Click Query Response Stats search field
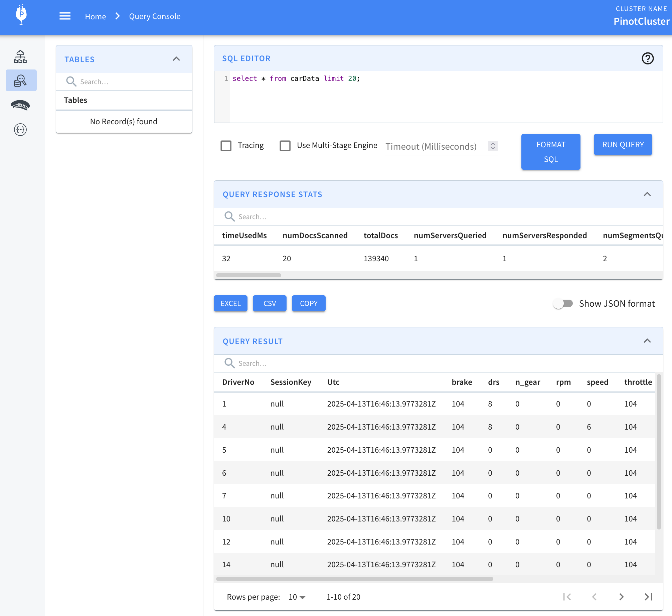The image size is (672, 616). click(x=448, y=217)
